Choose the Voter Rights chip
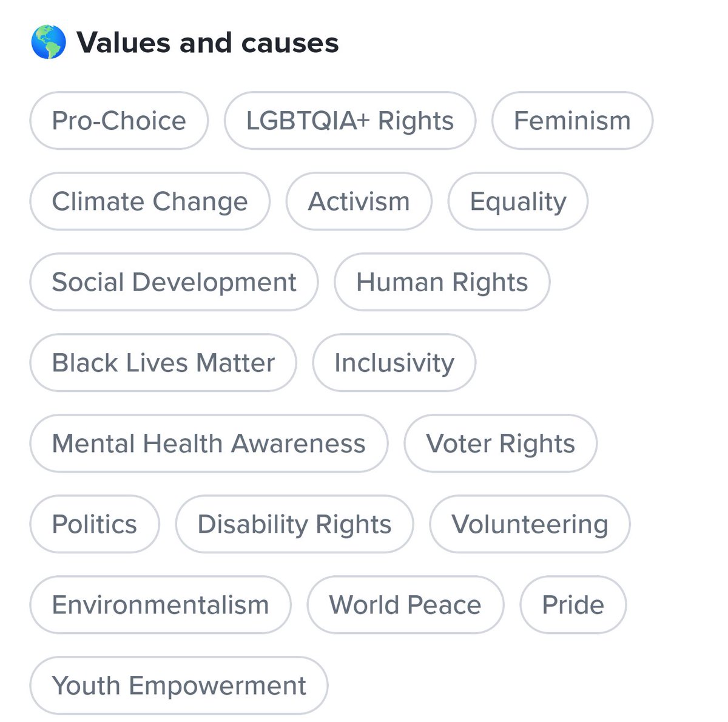The width and height of the screenshot is (728, 722). coord(500,443)
